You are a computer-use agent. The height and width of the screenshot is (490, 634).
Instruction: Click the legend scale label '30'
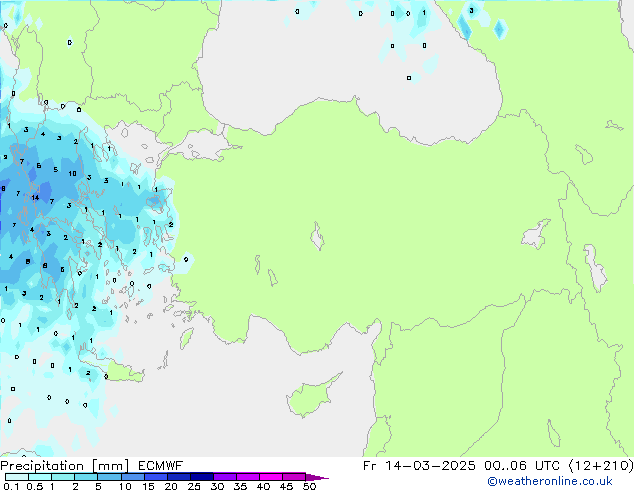[x=217, y=486]
